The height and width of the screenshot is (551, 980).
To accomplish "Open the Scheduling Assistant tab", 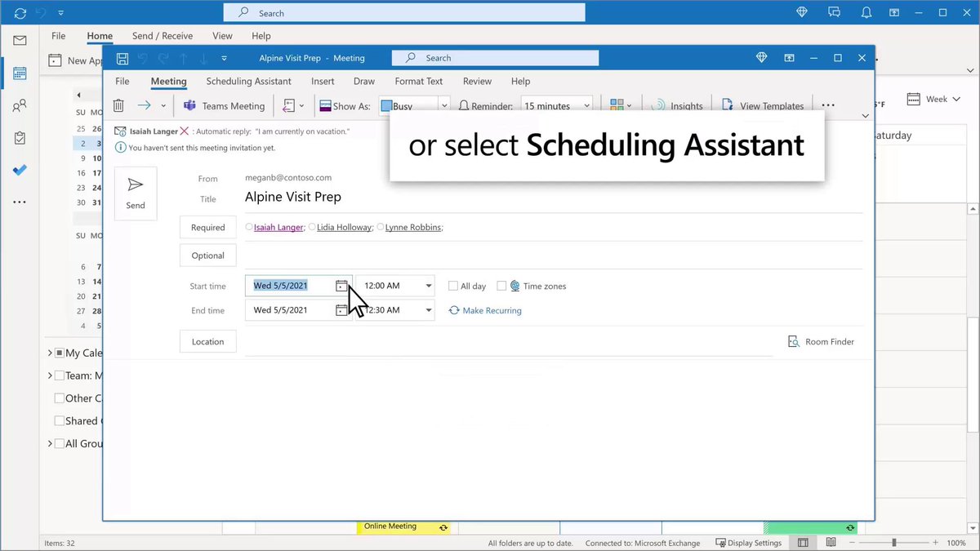I will coord(248,82).
